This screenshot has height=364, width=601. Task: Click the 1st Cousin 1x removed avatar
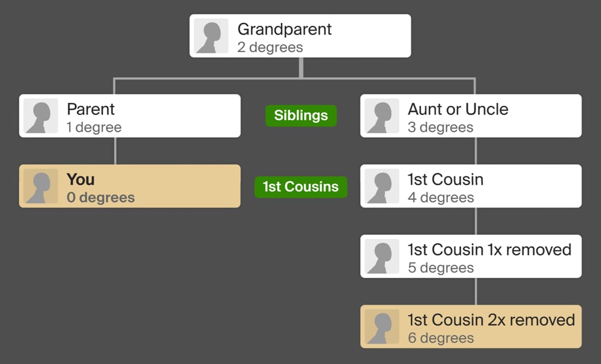click(x=382, y=257)
